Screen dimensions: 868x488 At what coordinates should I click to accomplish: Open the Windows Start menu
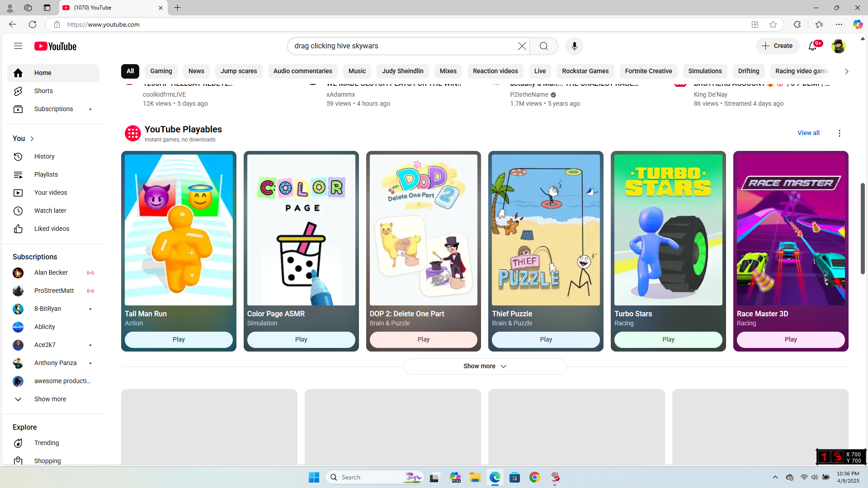pyautogui.click(x=314, y=477)
